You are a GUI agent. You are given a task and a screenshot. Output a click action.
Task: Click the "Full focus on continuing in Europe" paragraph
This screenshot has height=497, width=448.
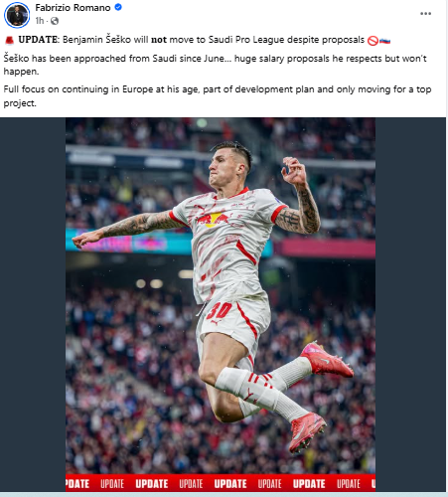click(x=218, y=96)
